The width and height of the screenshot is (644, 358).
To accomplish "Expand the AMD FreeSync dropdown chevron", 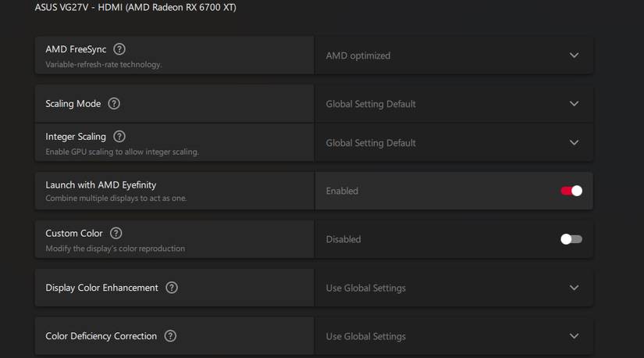I will click(574, 55).
